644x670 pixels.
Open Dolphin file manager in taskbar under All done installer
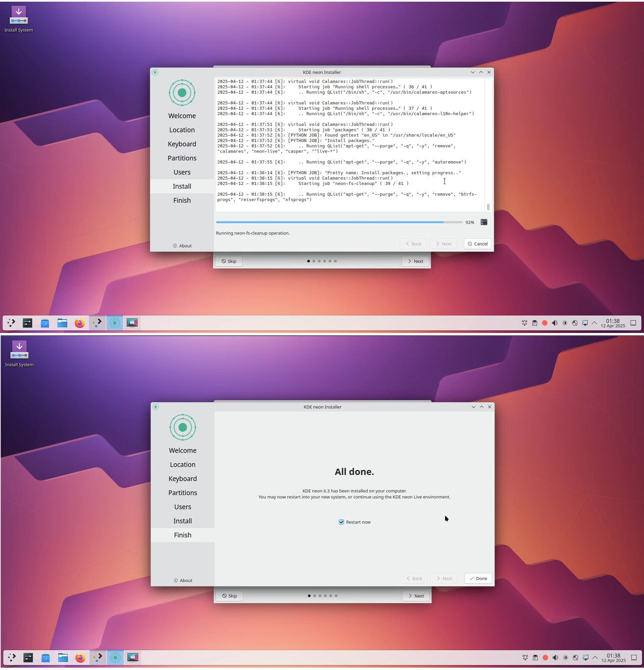click(63, 657)
